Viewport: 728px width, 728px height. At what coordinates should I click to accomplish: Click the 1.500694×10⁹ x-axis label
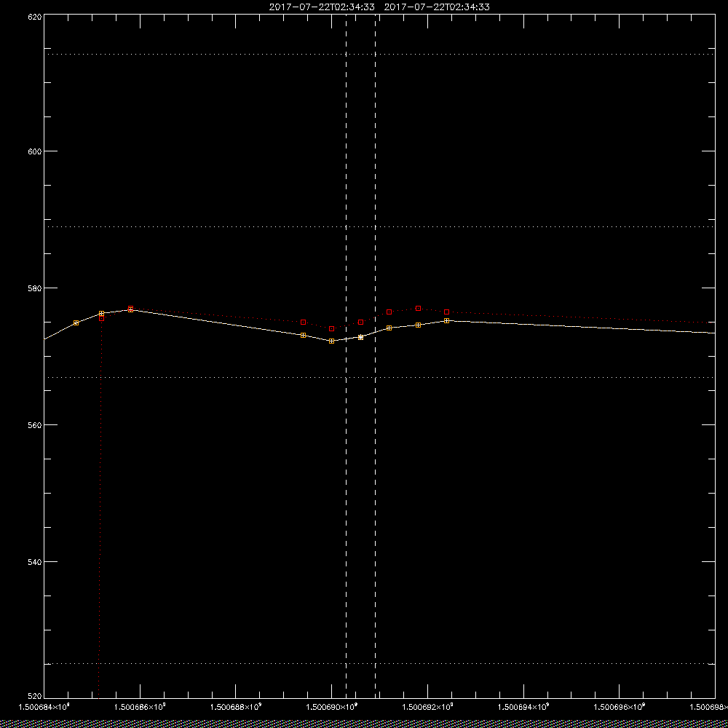[x=523, y=707]
